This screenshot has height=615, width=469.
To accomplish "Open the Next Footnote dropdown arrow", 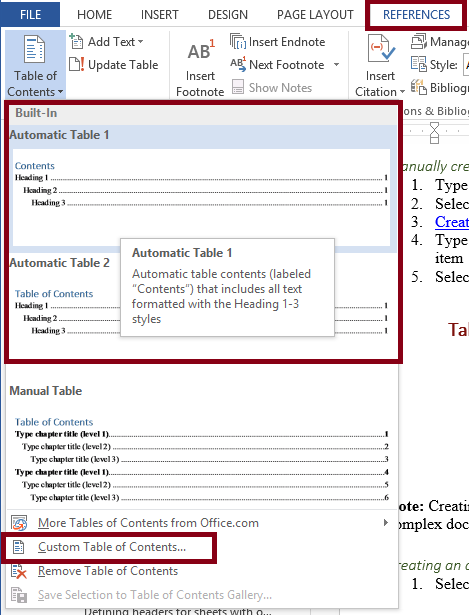I will pos(336,64).
